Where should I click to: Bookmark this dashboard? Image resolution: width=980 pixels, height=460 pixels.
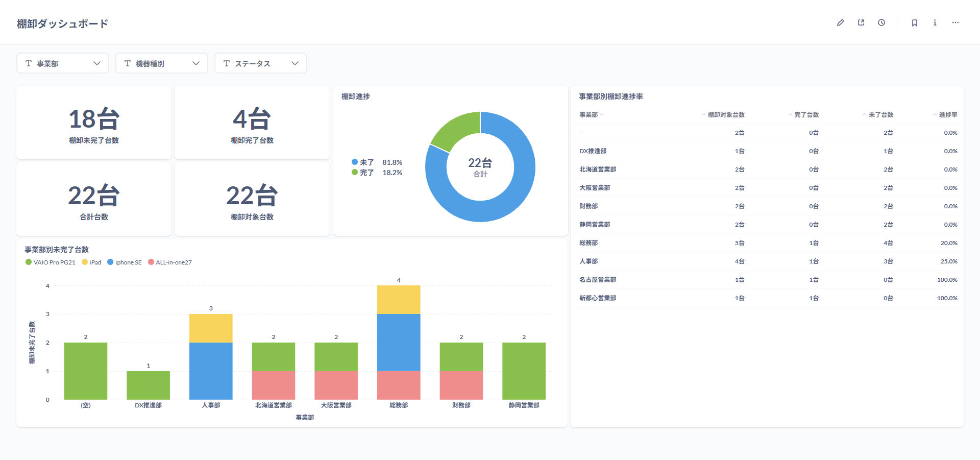point(915,22)
